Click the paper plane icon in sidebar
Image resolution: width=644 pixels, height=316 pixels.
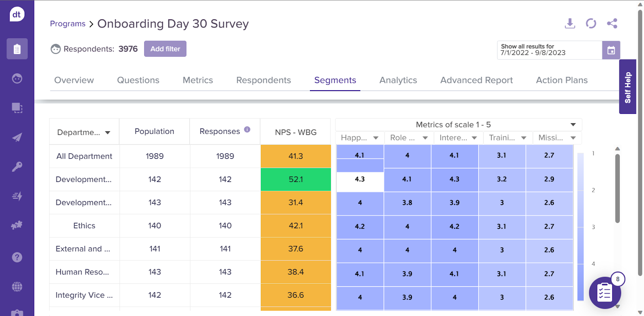pos(17,138)
